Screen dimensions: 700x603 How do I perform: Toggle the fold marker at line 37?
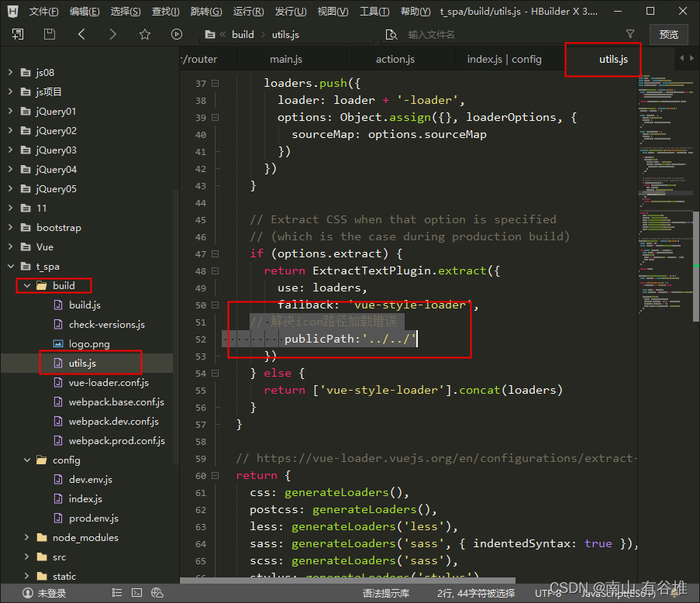point(216,84)
